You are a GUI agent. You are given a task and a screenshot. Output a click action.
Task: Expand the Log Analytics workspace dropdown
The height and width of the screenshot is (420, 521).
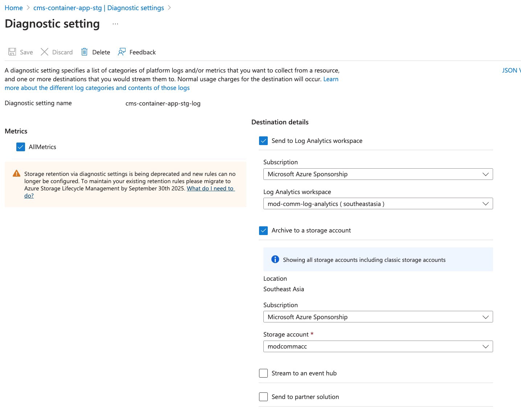[378, 204]
